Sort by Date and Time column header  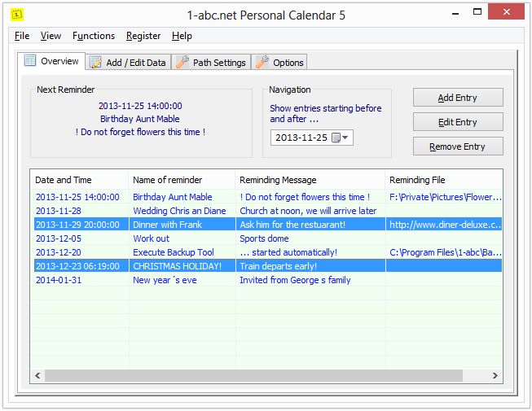click(80, 180)
